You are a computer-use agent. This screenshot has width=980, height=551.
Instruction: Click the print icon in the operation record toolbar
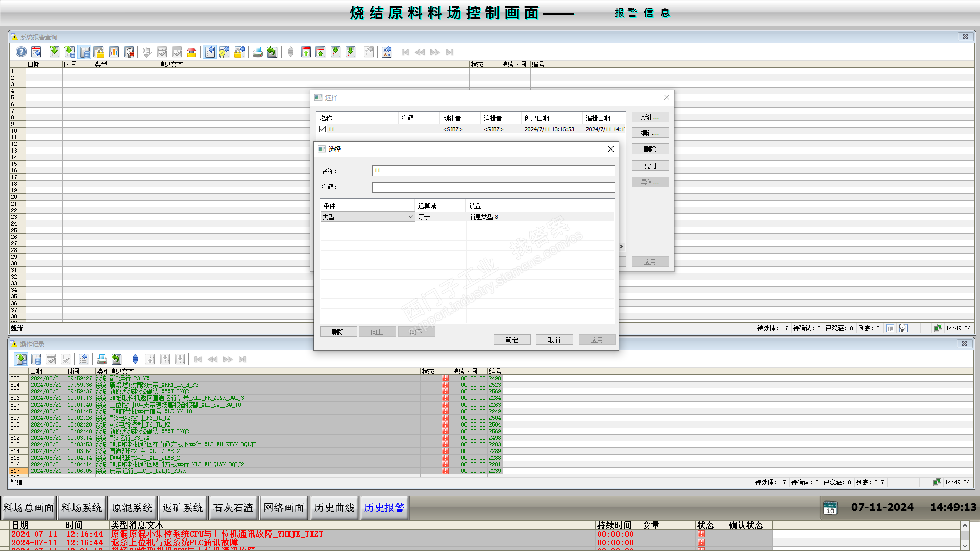(x=102, y=359)
